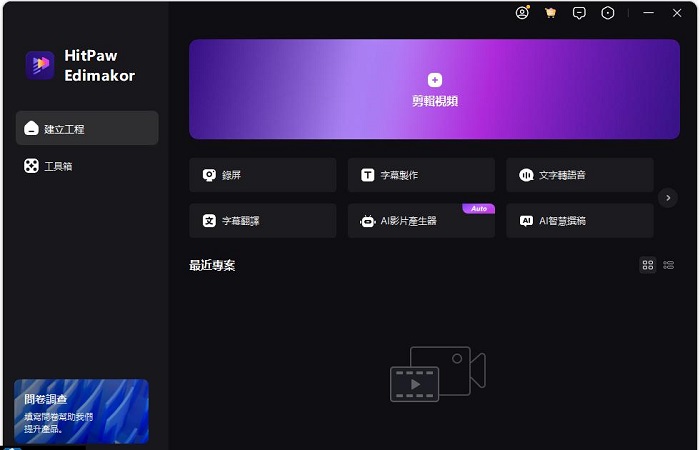Viewport: 700px width, 450px height.
Task: Click the HitPaw Edimakor logo
Action: click(80, 66)
